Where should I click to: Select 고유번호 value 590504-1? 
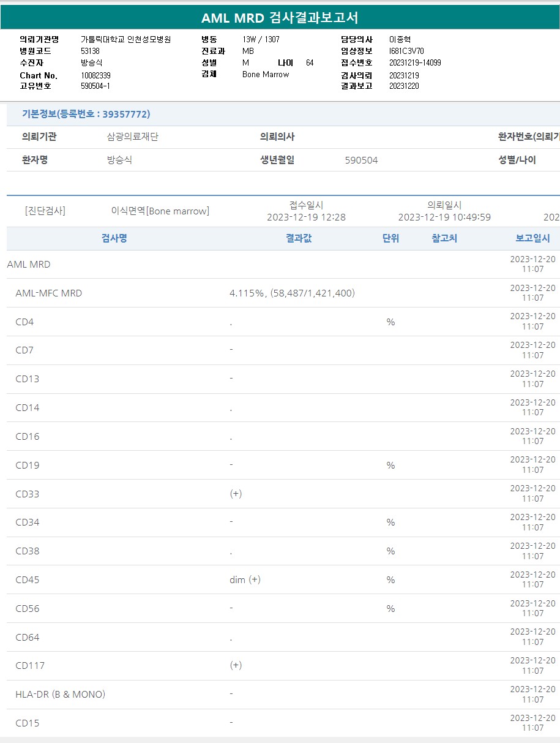click(95, 86)
